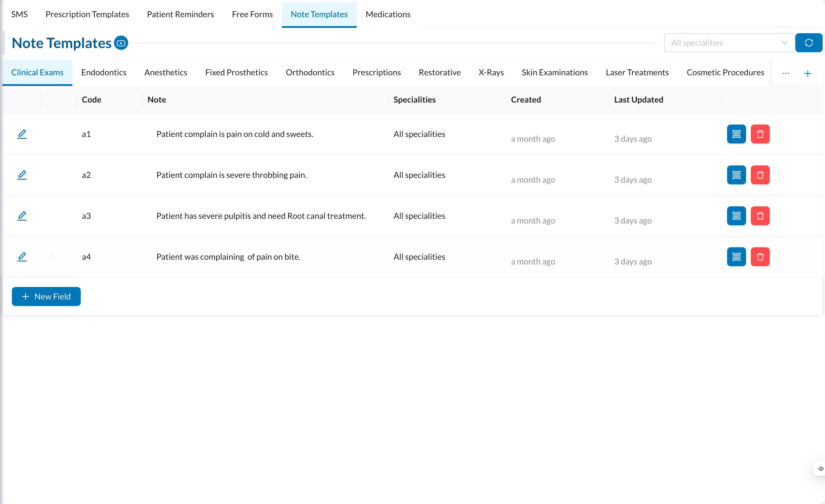This screenshot has height=504, width=825.
Task: Click blue template icon for row a2
Action: tap(736, 175)
